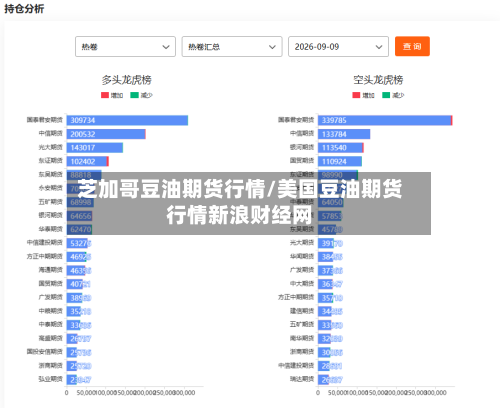Toggle 减少 legend in 多头龙虎榜 chart
This screenshot has height=408, width=500.
pyautogui.click(x=141, y=95)
